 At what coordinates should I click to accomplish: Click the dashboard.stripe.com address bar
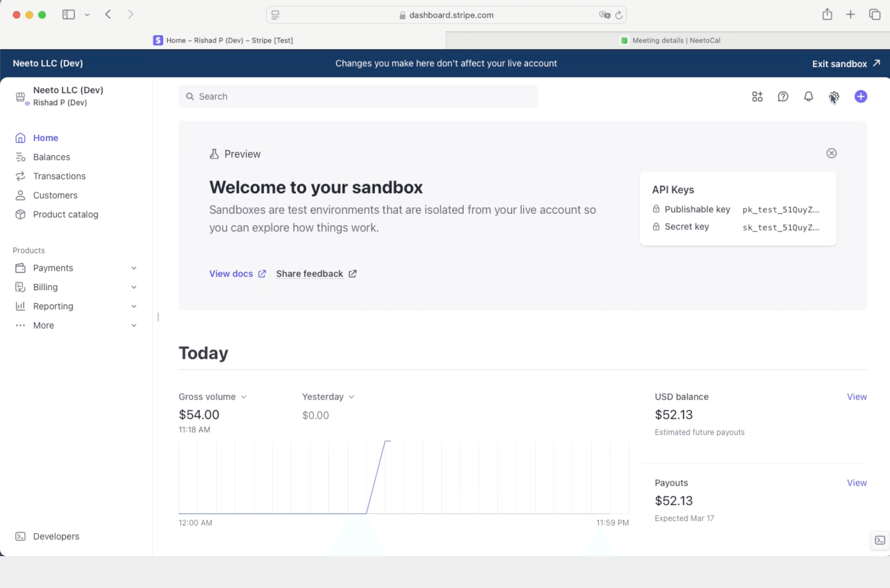[x=446, y=15]
